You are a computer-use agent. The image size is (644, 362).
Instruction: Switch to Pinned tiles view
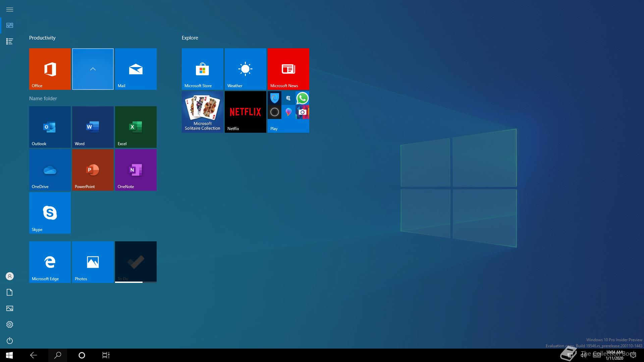pos(10,25)
